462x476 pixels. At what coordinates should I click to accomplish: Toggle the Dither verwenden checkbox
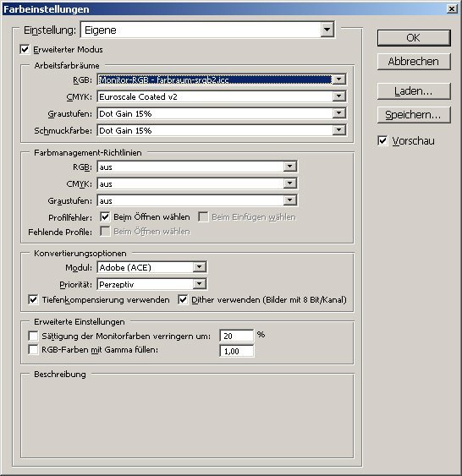pyautogui.click(x=183, y=299)
